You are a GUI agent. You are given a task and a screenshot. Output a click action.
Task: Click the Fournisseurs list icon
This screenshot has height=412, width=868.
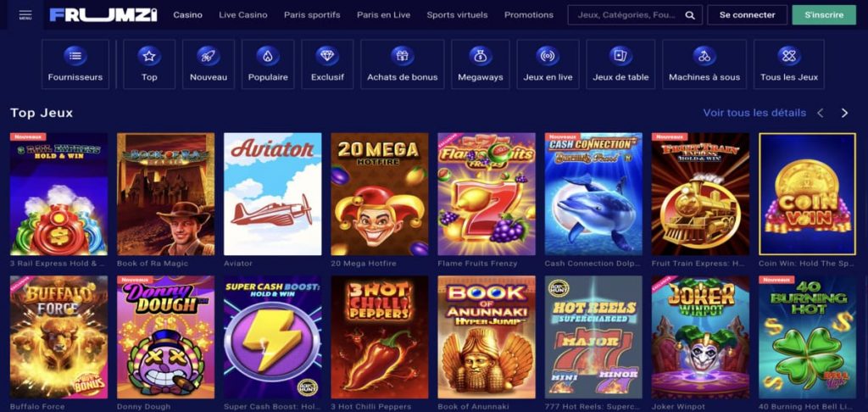(x=75, y=56)
